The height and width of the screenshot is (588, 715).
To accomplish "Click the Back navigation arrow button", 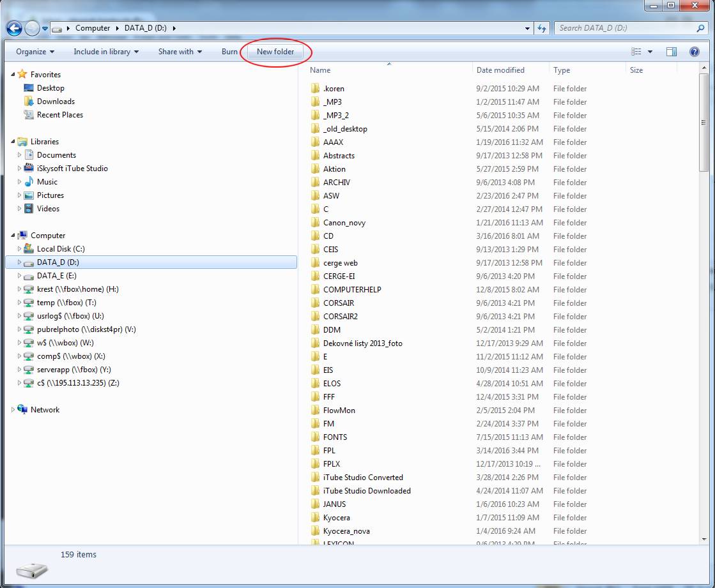I will (x=14, y=28).
